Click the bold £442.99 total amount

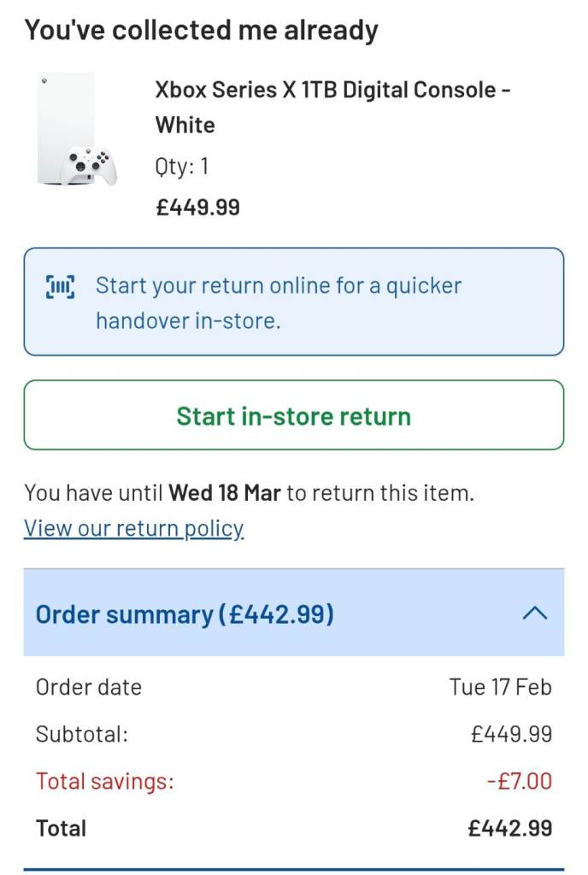(x=510, y=828)
